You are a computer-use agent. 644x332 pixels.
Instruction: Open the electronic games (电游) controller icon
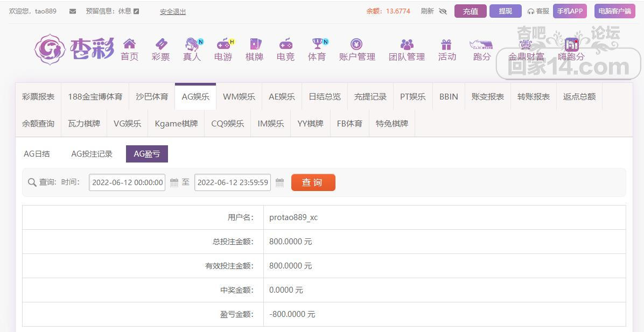[x=223, y=44]
